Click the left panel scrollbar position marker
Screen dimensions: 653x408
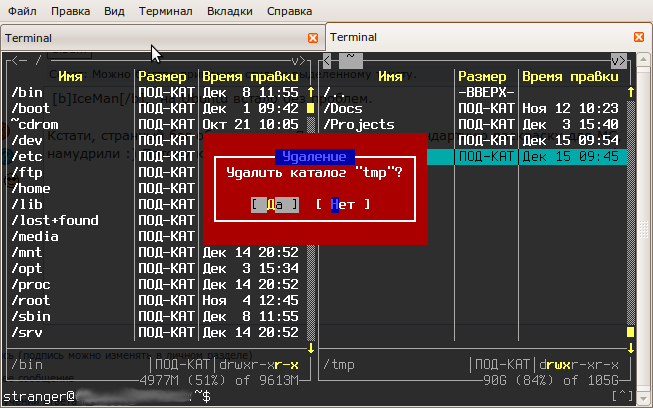310,108
